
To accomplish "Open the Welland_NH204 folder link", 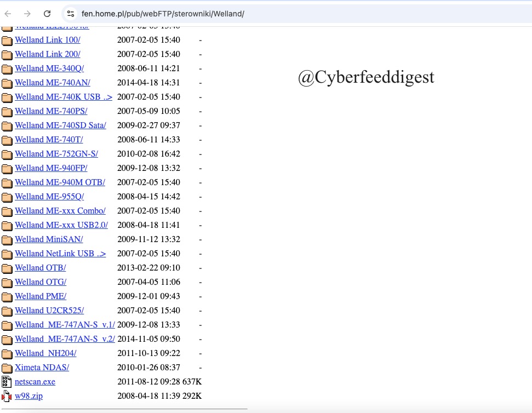I will 45,353.
